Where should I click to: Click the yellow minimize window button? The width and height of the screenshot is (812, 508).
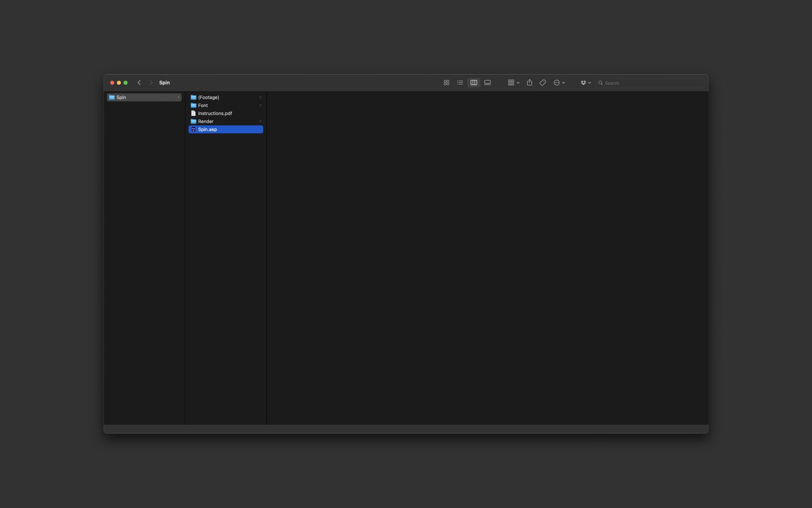119,83
